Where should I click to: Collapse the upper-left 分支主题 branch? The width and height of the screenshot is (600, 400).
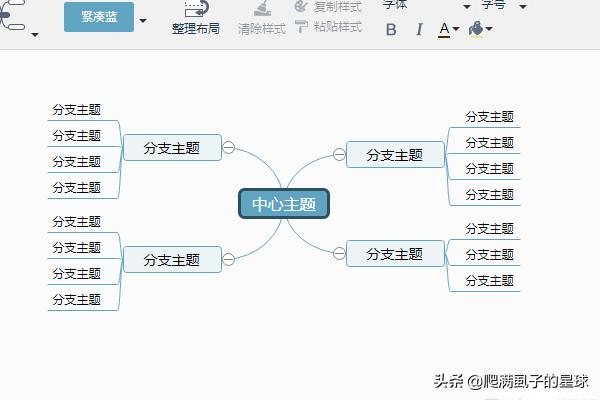coord(228,148)
